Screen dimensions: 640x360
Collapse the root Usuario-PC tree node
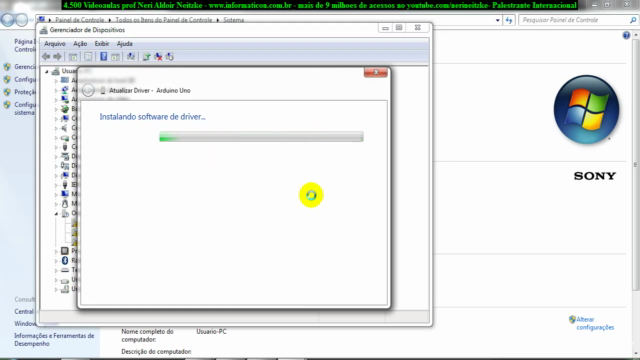click(x=47, y=71)
